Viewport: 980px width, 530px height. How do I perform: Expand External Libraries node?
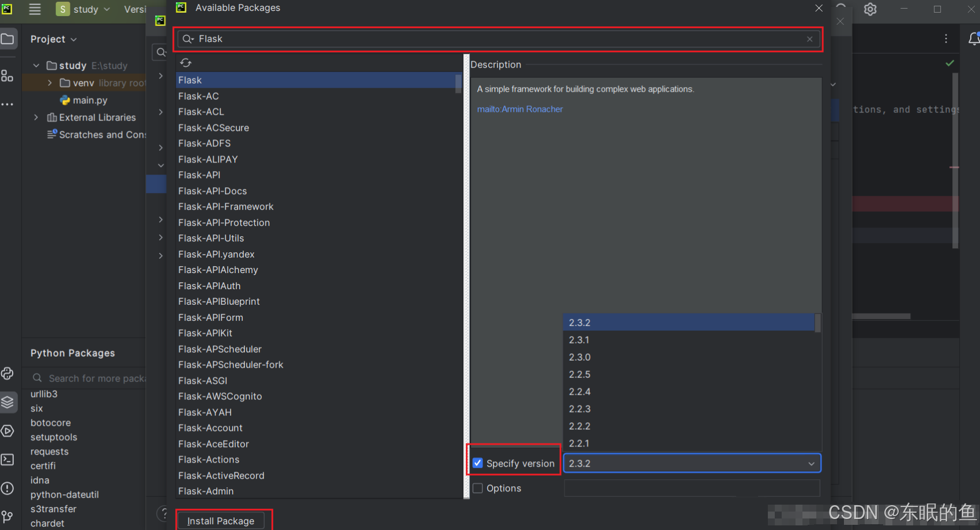pyautogui.click(x=36, y=118)
